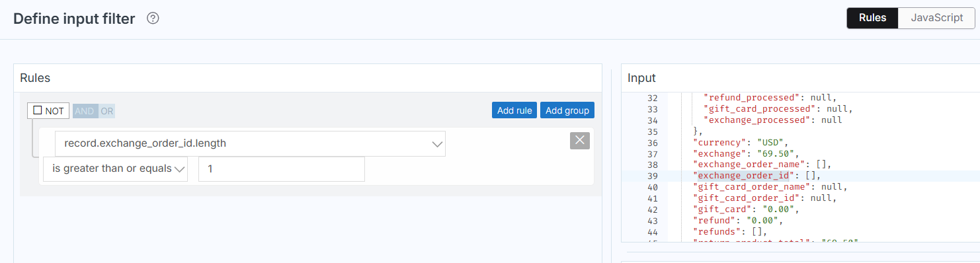Open the record.exchange_order_id.length field dropdown

(250, 143)
